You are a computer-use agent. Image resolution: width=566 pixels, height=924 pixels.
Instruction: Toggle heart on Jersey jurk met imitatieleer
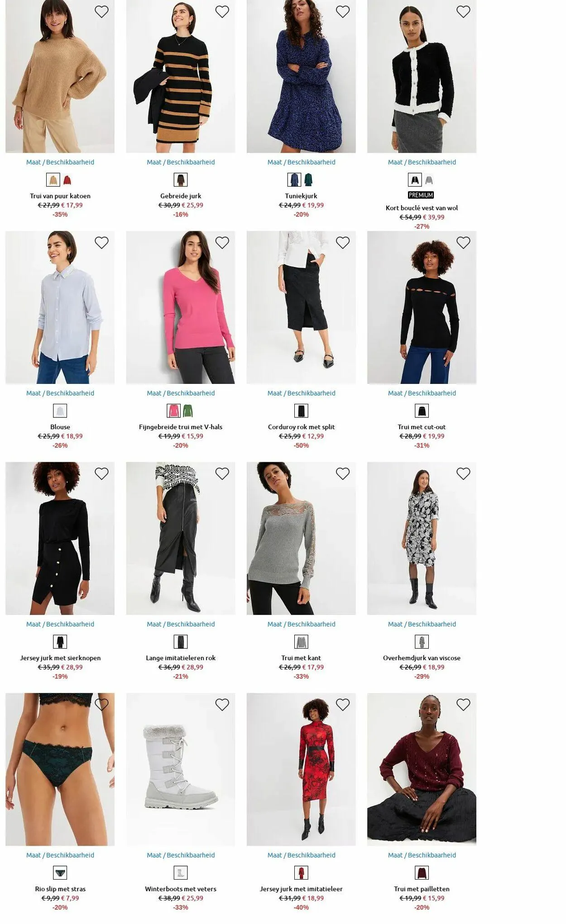(343, 704)
